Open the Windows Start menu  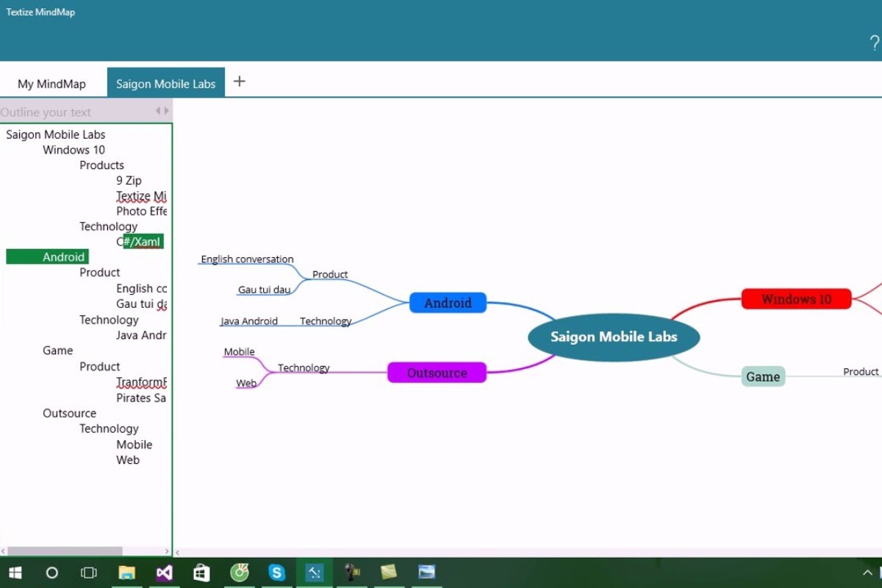(15, 573)
